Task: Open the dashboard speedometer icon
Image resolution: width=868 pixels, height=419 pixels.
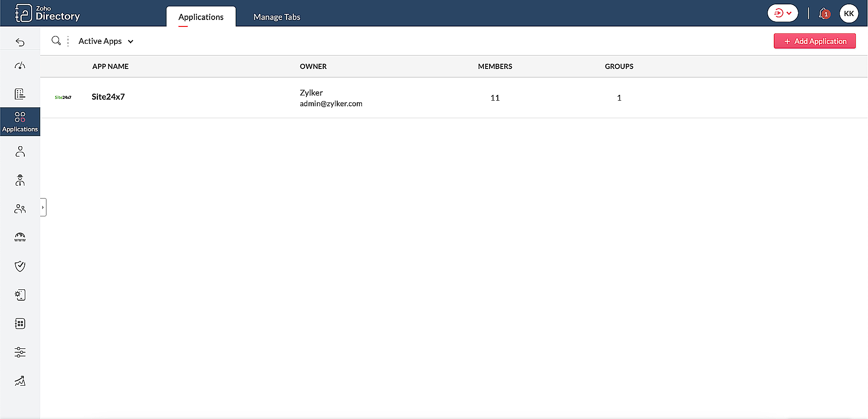Action: [20, 66]
